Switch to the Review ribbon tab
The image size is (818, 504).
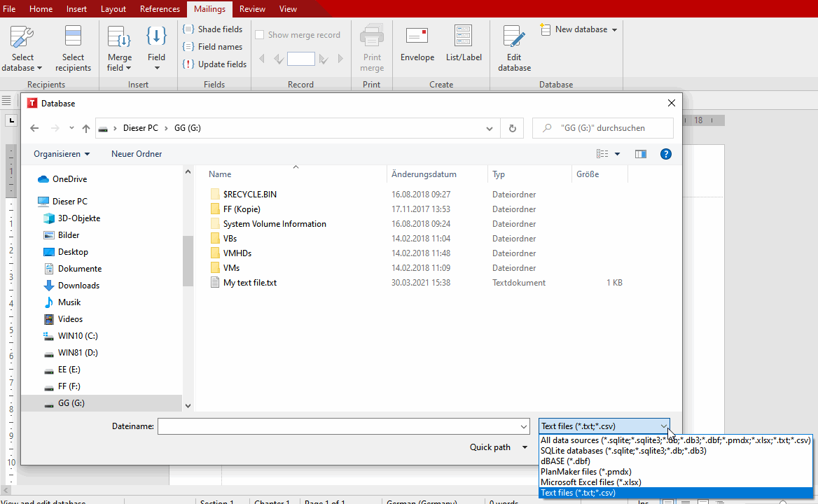point(252,9)
